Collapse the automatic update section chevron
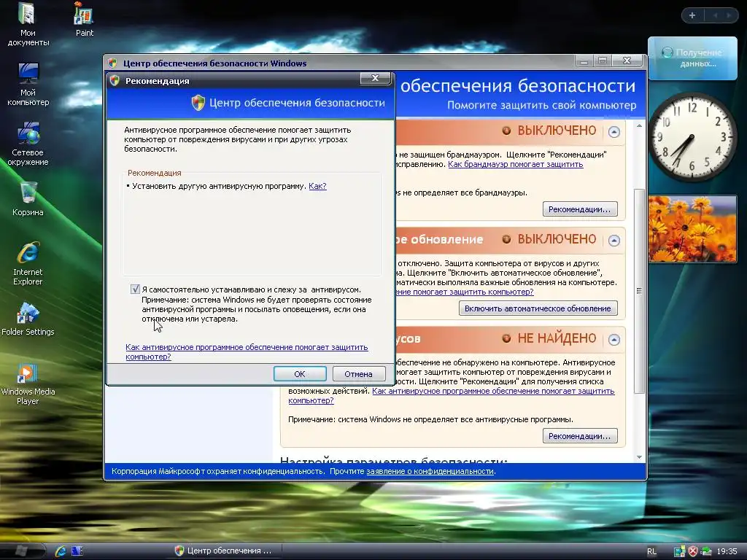 click(614, 241)
